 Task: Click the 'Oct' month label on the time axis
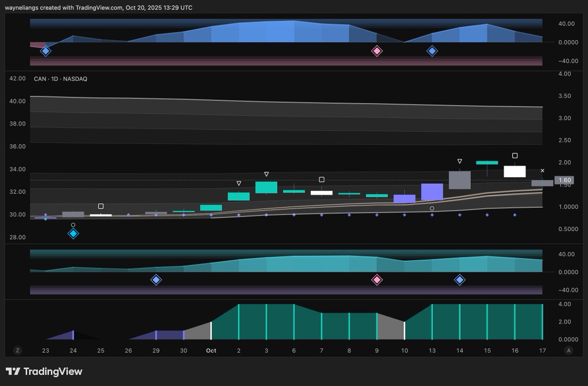pos(211,351)
